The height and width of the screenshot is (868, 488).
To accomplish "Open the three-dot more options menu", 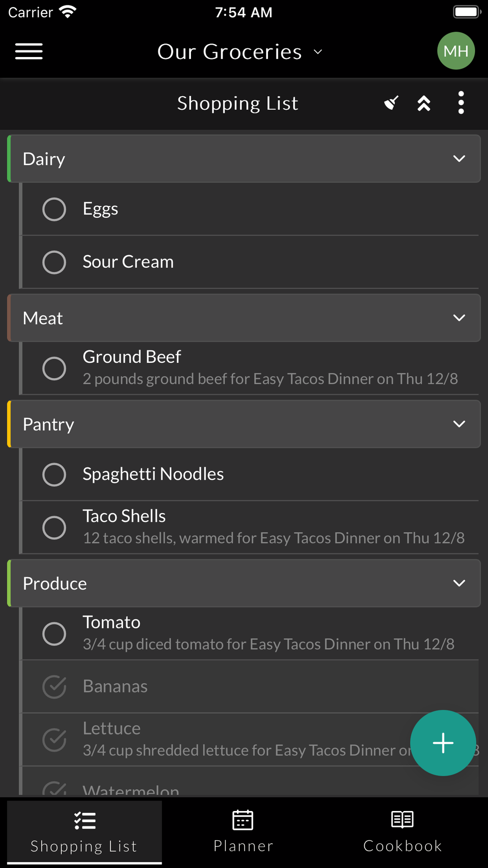I will pos(461,103).
